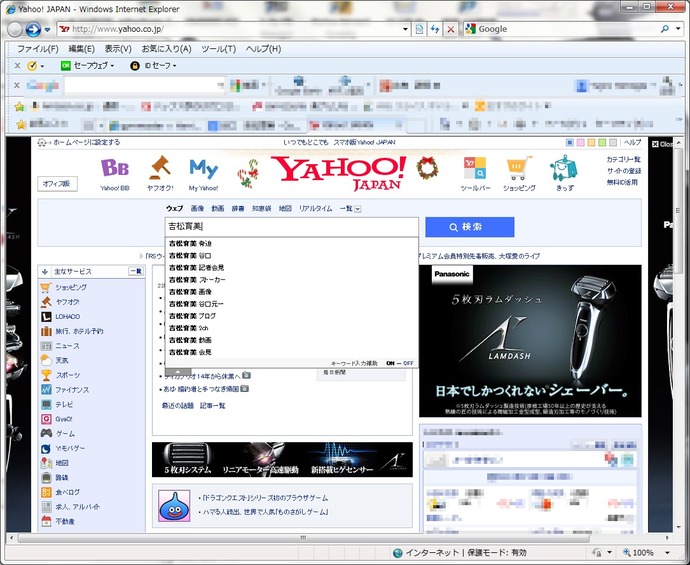The image size is (690, 565).
Task: Click the horizontal scrollbar thumb
Action: click(303, 538)
